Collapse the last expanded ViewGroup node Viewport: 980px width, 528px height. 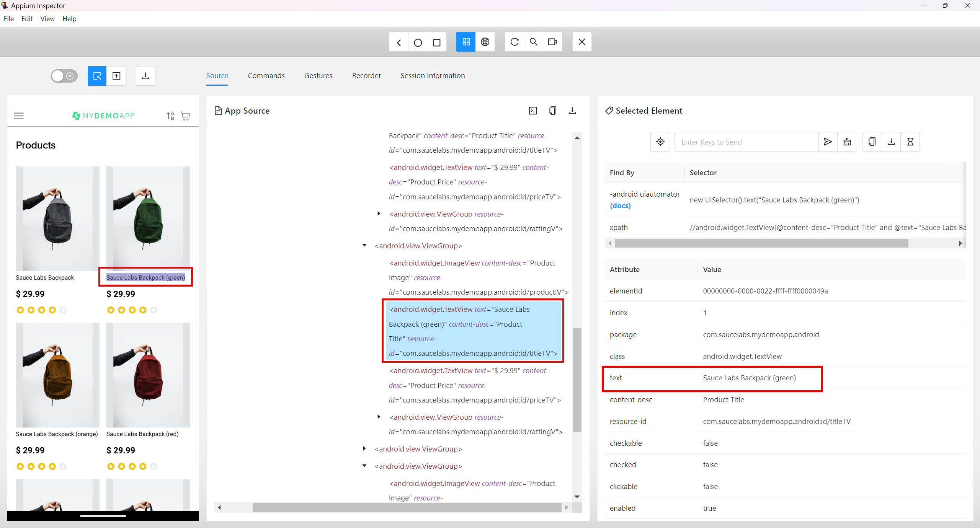tap(364, 466)
